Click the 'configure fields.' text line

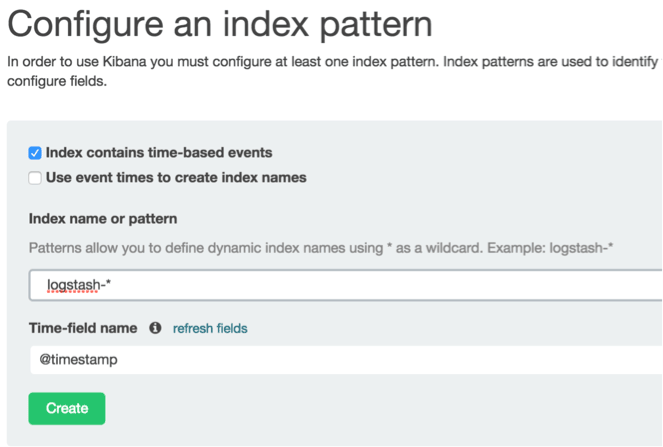(57, 81)
